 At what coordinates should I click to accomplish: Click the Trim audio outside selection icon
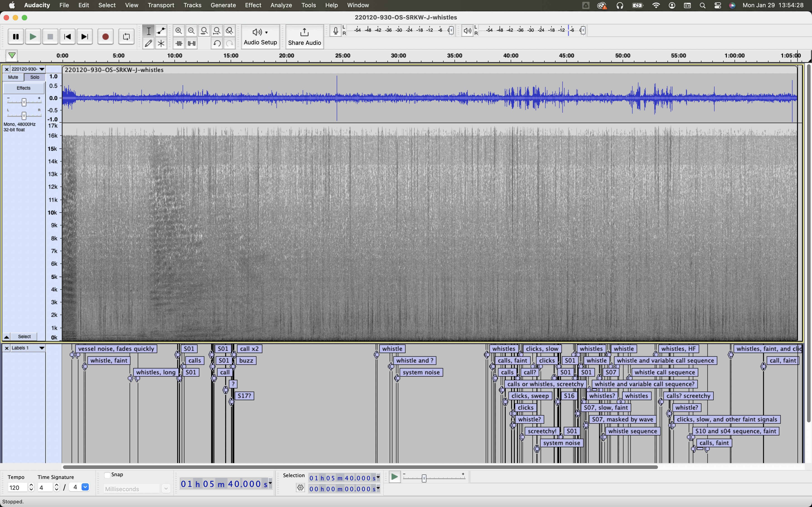coord(179,44)
